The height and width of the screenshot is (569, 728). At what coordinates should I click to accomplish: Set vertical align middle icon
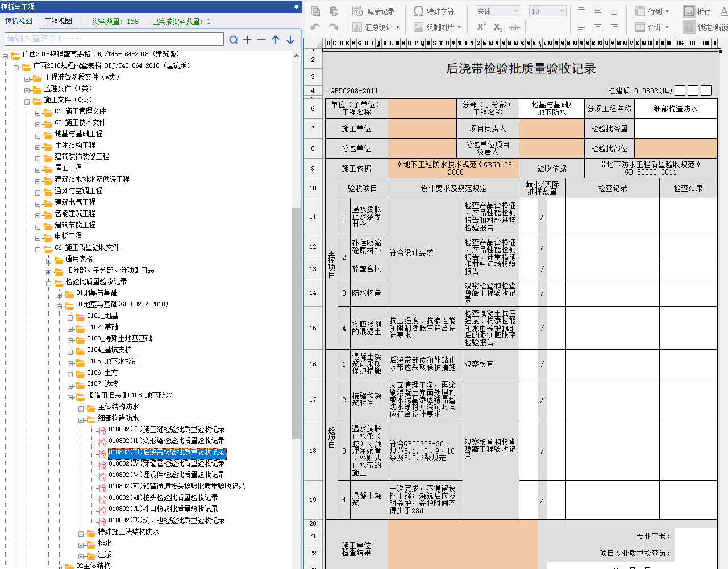tap(598, 11)
